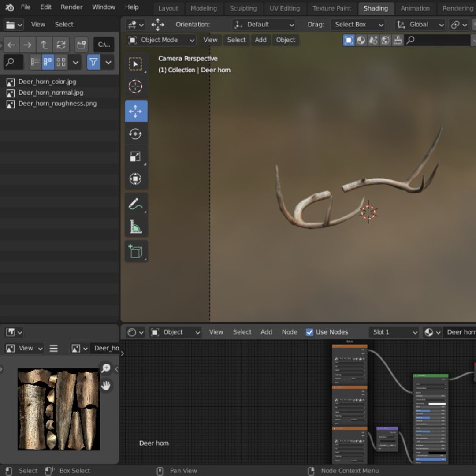The height and width of the screenshot is (476, 476).
Task: Open the Window menu
Action: click(x=104, y=7)
